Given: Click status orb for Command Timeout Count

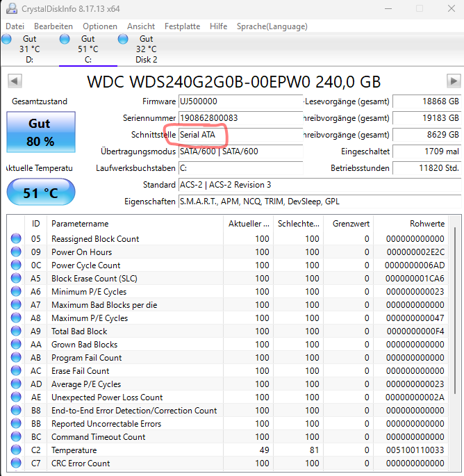Looking at the screenshot, I should 16,436.
